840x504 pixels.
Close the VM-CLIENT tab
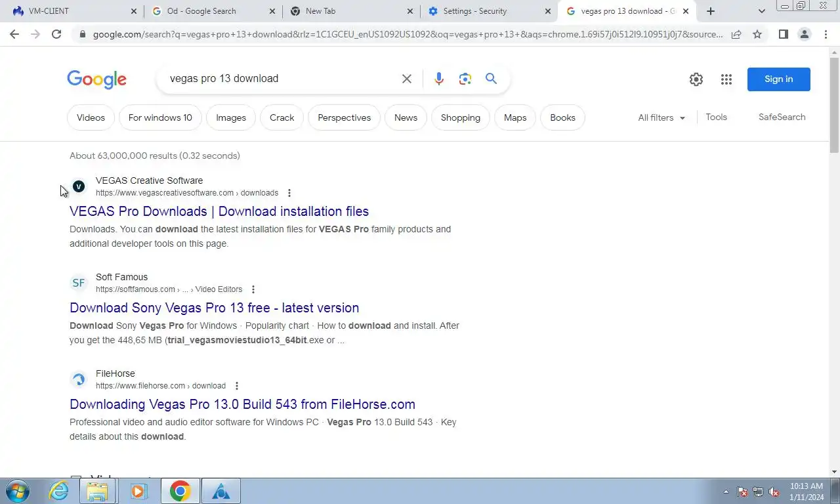coord(134,11)
